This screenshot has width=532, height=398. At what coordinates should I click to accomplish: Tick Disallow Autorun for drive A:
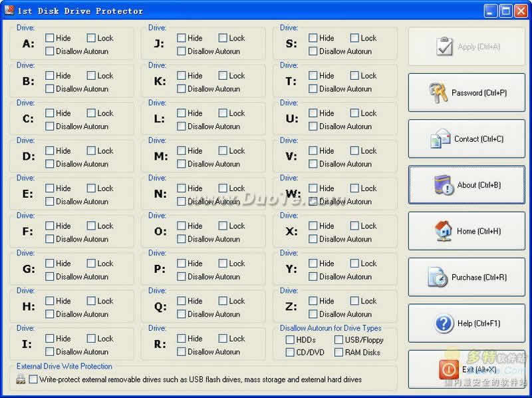(49, 51)
